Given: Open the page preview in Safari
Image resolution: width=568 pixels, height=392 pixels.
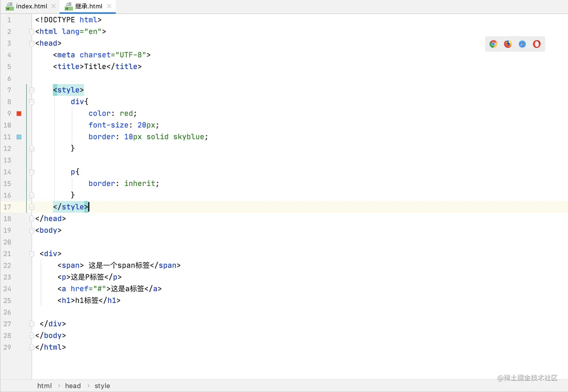Looking at the screenshot, I should (x=522, y=44).
